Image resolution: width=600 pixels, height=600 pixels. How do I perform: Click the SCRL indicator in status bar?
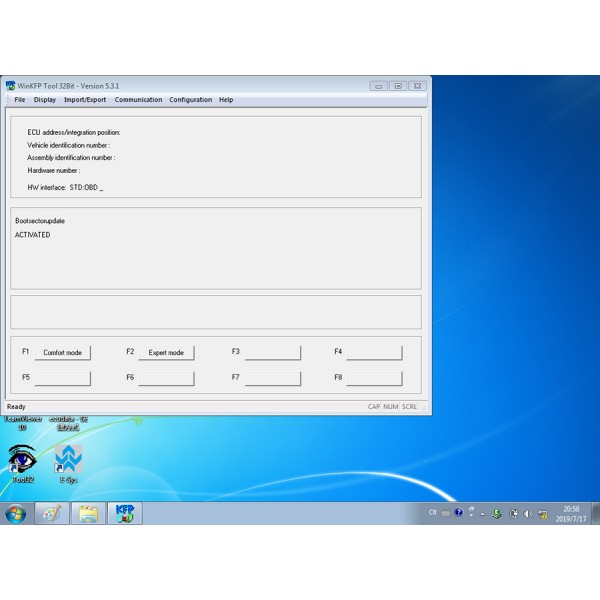click(x=409, y=407)
